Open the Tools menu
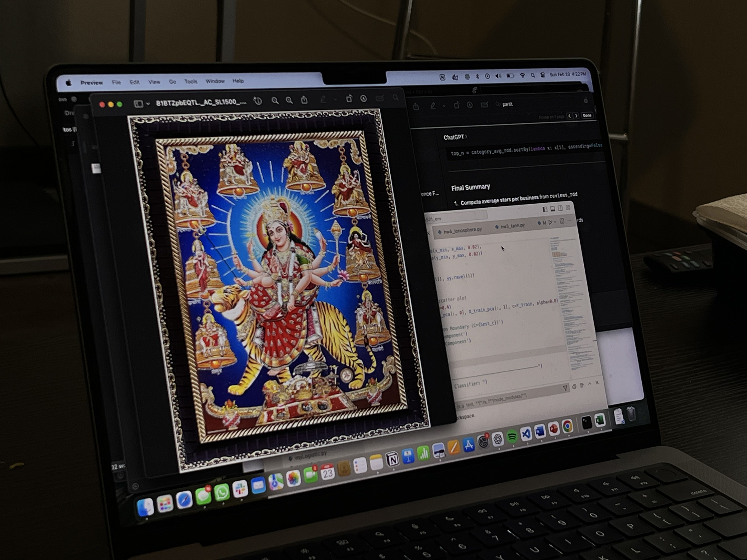Viewport: 747px width, 560px height. pyautogui.click(x=191, y=81)
